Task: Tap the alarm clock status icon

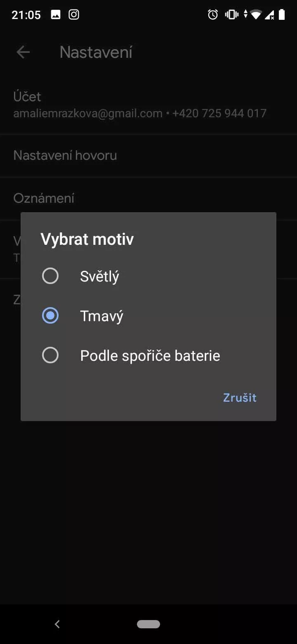Action: coord(213,15)
